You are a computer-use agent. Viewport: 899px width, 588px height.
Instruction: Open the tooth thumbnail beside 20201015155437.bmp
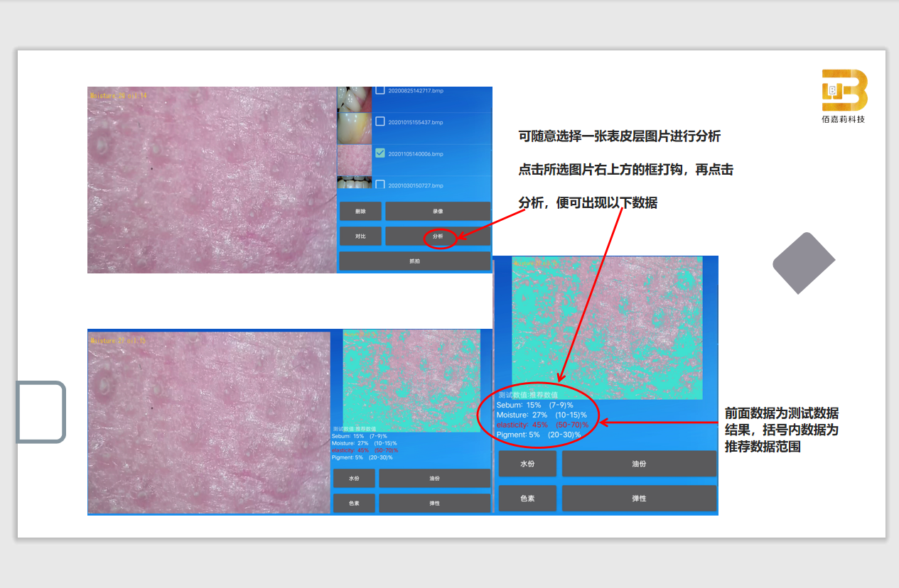pyautogui.click(x=355, y=129)
